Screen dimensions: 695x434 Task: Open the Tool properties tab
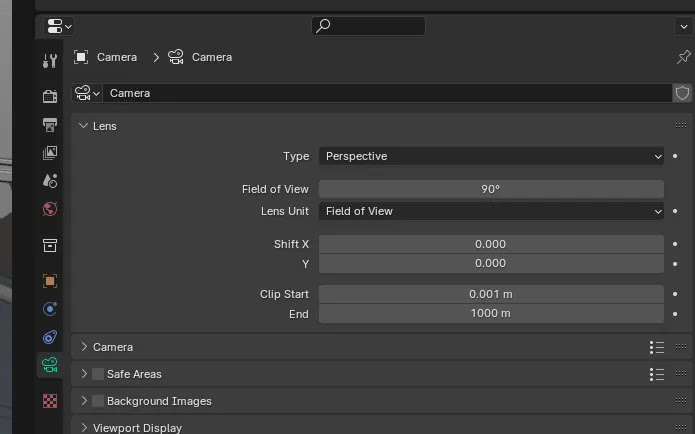tap(50, 62)
